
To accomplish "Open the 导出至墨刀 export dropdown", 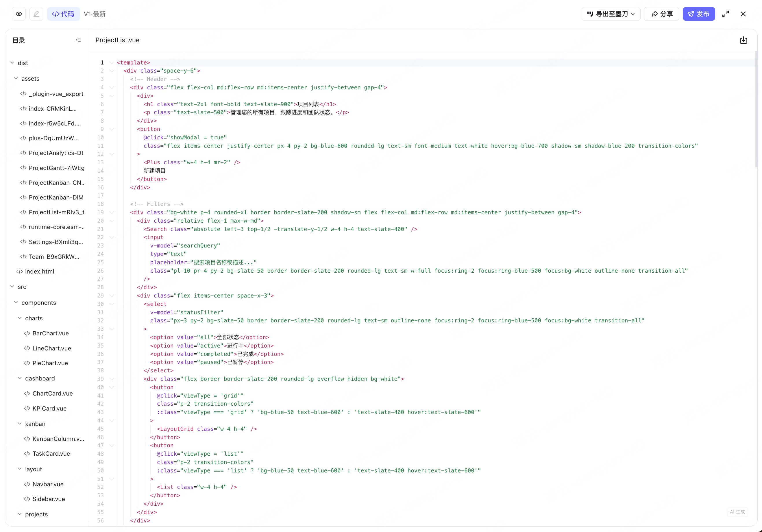I will 611,14.
